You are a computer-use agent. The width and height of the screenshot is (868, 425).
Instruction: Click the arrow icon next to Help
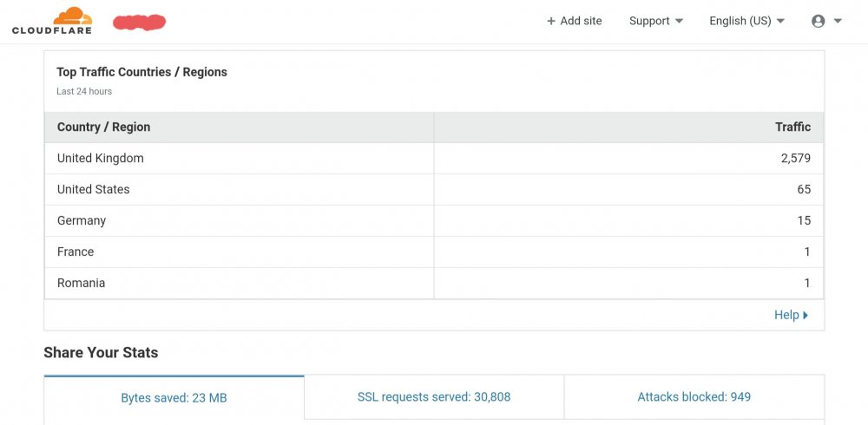click(x=806, y=315)
